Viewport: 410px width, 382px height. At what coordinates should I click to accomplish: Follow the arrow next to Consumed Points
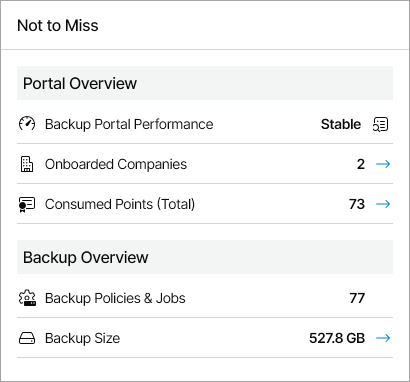click(x=383, y=204)
